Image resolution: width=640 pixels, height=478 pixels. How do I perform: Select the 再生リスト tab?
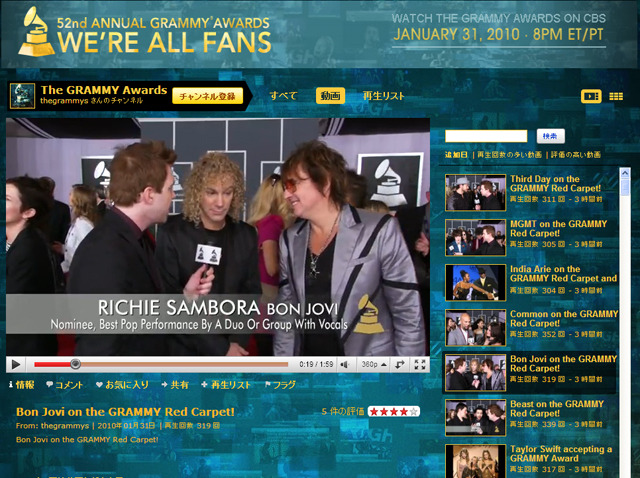click(383, 96)
